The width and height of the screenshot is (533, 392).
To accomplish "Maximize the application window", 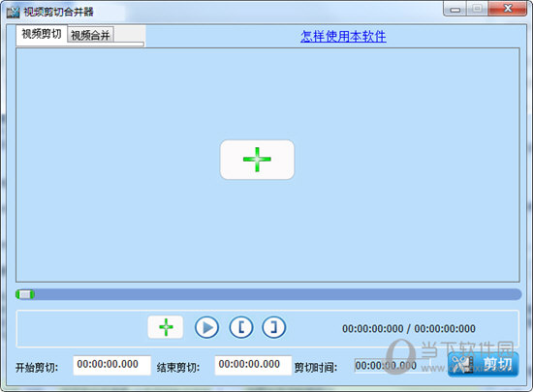I will pyautogui.click(x=477, y=9).
